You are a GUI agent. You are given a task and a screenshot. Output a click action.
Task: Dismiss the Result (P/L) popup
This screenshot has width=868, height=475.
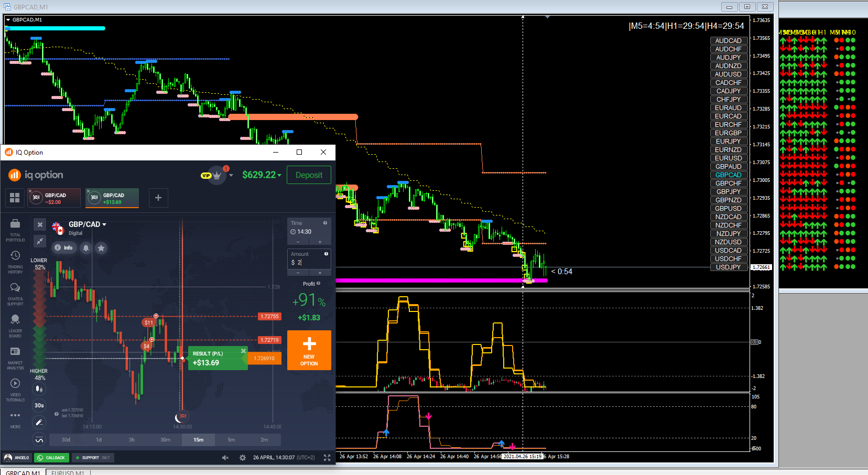(x=243, y=351)
